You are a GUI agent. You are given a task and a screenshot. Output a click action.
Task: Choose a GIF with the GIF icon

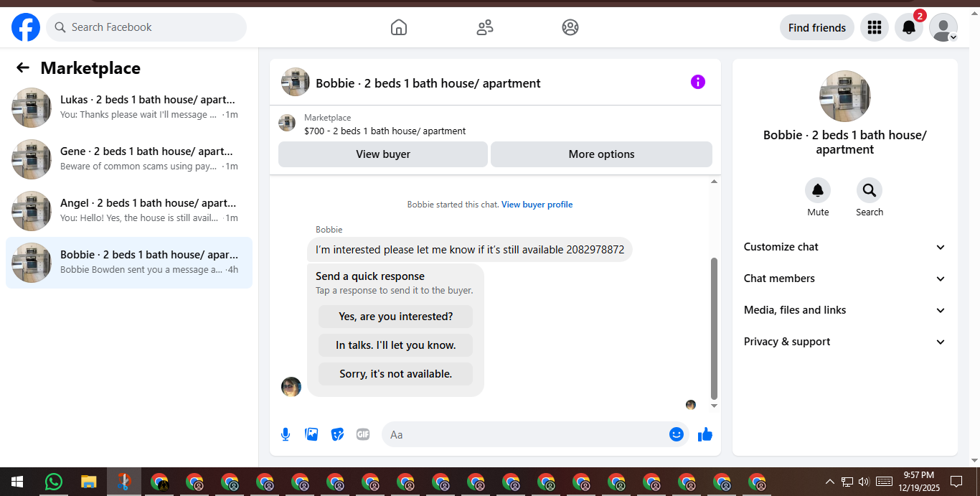tap(363, 434)
